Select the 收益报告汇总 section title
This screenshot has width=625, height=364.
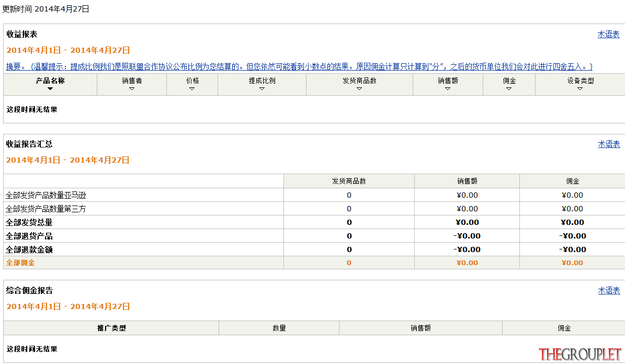[29, 144]
